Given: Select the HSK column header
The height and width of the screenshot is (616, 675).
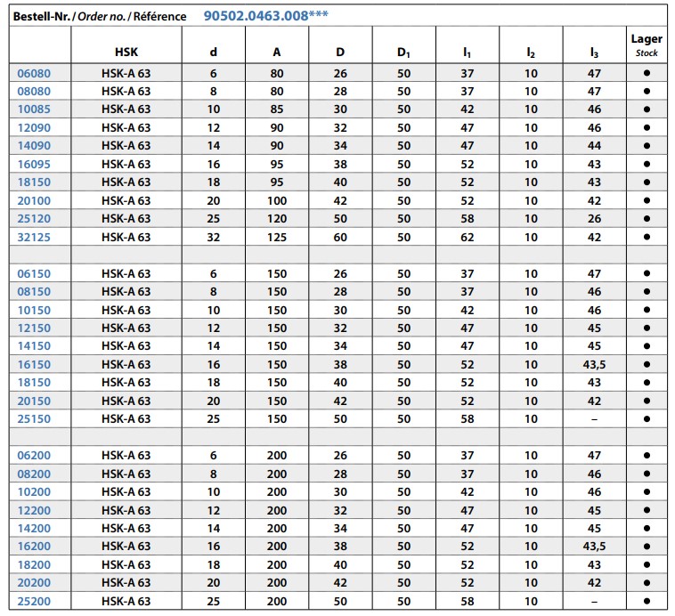Looking at the screenshot, I should (x=126, y=53).
